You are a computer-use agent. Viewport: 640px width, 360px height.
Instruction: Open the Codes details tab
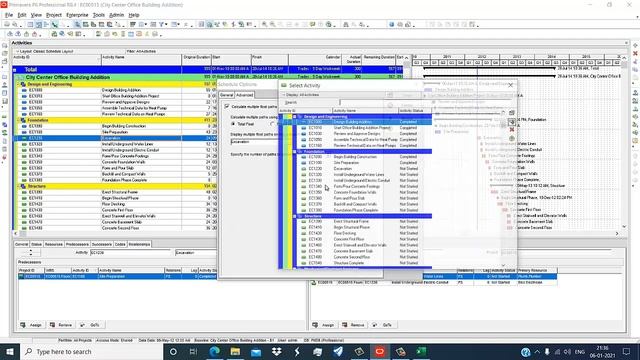tap(120, 244)
